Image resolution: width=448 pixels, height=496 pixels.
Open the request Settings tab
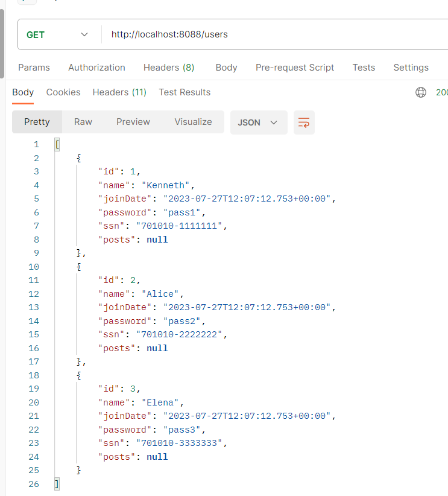coord(411,68)
